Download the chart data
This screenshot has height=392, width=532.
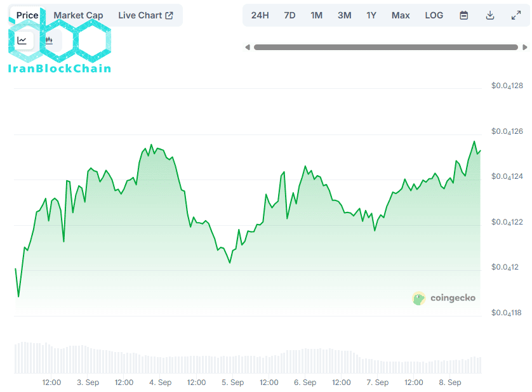[x=490, y=15]
